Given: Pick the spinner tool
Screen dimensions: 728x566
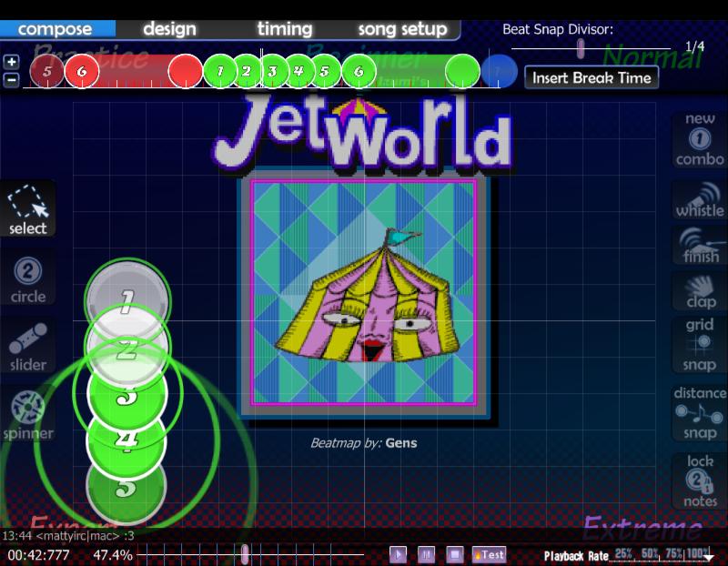Looking at the screenshot, I should click(28, 415).
